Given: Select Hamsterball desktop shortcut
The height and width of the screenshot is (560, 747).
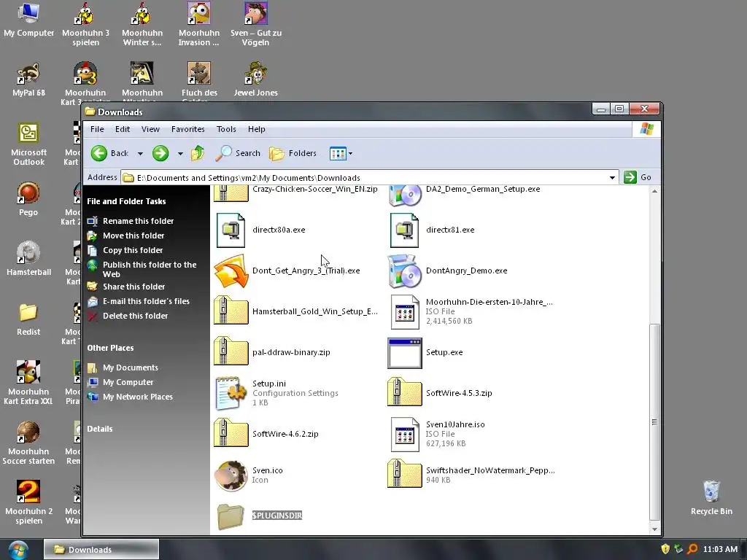Looking at the screenshot, I should [x=28, y=259].
